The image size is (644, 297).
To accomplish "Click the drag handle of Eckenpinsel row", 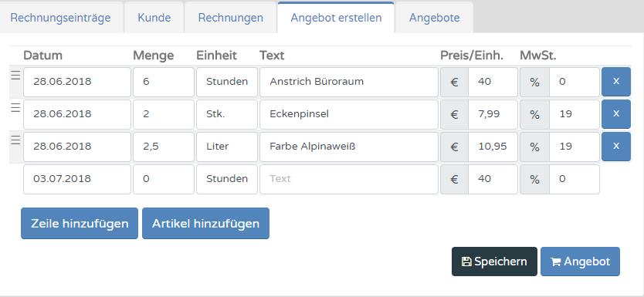I will (15, 108).
